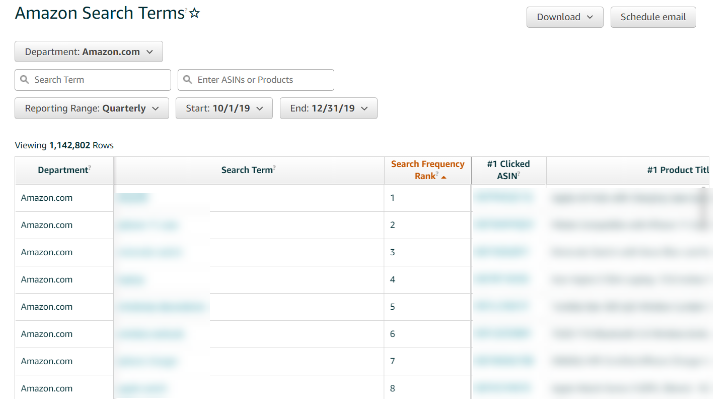This screenshot has height=402, width=723.
Task: Click the table's vertical scrollbar thumb
Action: [703, 207]
